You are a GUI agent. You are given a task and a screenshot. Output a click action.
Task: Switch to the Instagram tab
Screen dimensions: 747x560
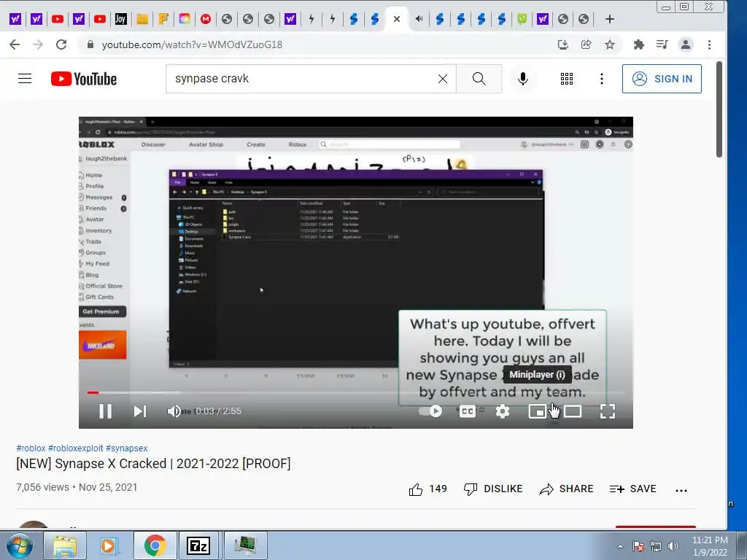(185, 19)
